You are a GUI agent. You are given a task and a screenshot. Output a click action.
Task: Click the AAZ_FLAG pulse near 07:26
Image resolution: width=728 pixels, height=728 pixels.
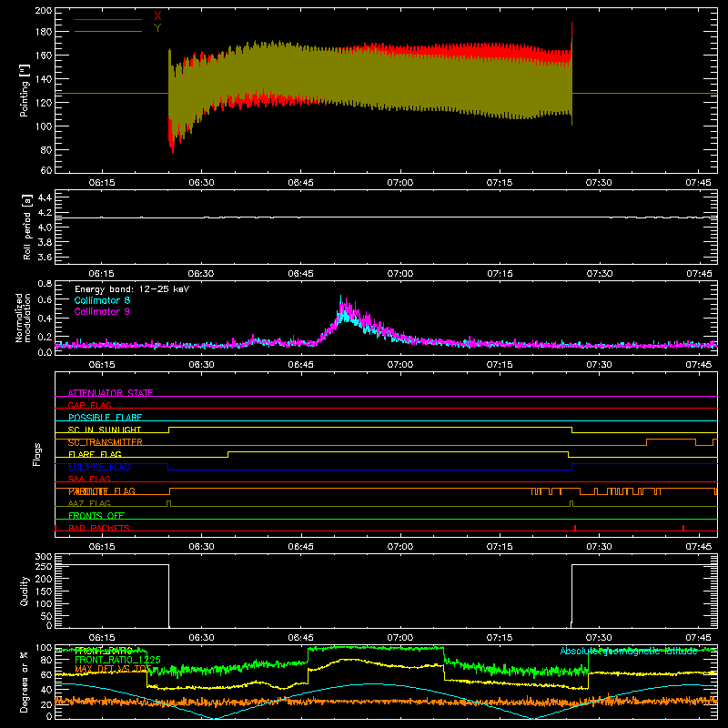coord(571,503)
